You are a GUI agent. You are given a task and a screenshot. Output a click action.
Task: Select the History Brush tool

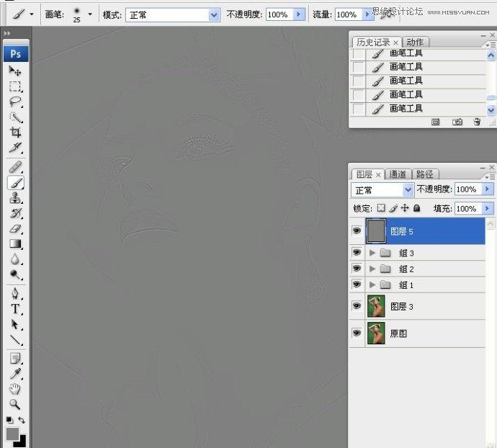(15, 213)
